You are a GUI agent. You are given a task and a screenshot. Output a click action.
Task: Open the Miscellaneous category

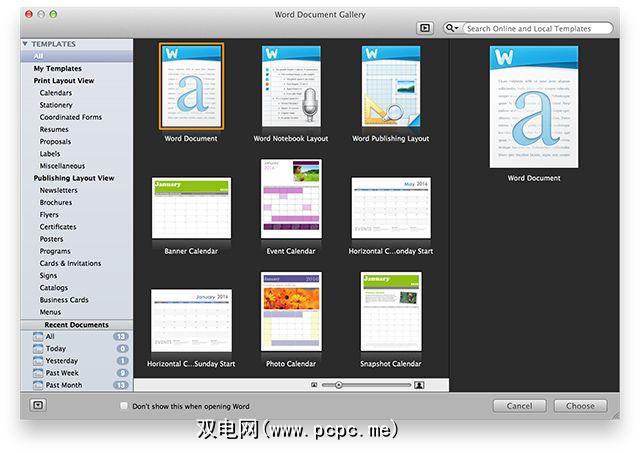[x=62, y=166]
